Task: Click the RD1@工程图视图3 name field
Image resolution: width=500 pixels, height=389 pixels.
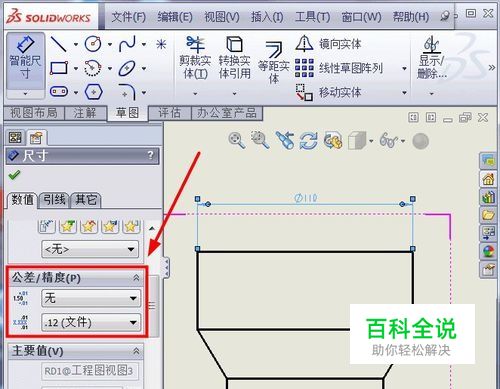Action: pyautogui.click(x=90, y=371)
